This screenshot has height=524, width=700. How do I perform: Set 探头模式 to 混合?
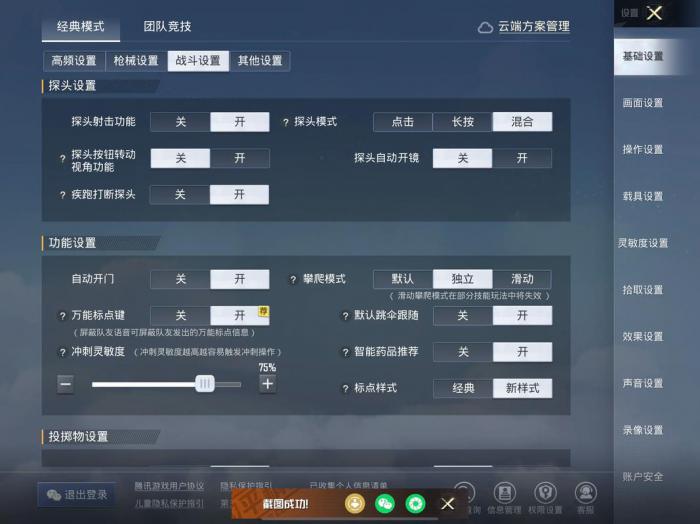[x=522, y=122]
